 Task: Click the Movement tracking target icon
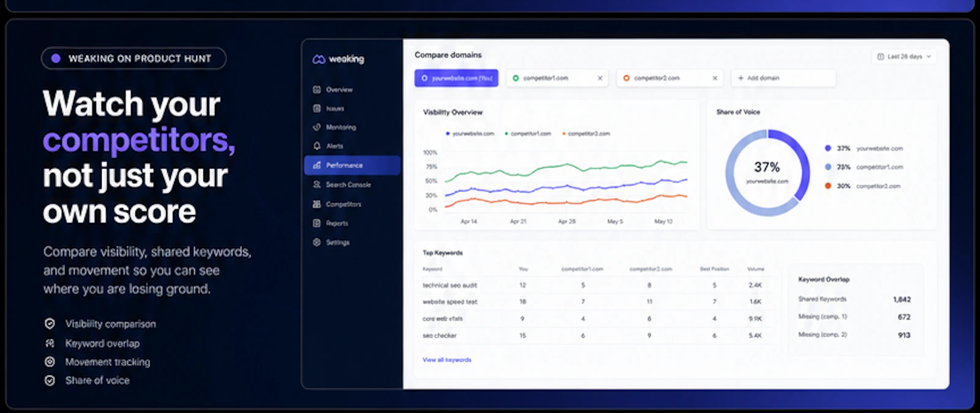click(50, 362)
